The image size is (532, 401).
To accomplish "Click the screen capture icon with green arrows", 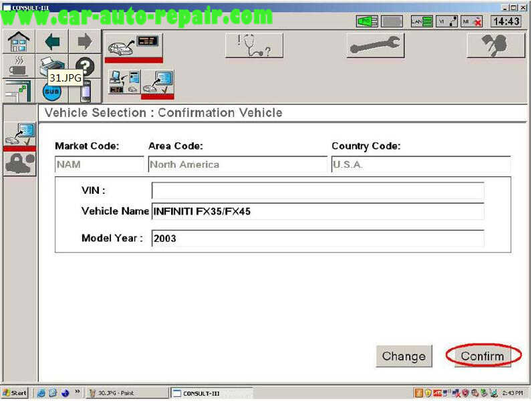I will (19, 91).
